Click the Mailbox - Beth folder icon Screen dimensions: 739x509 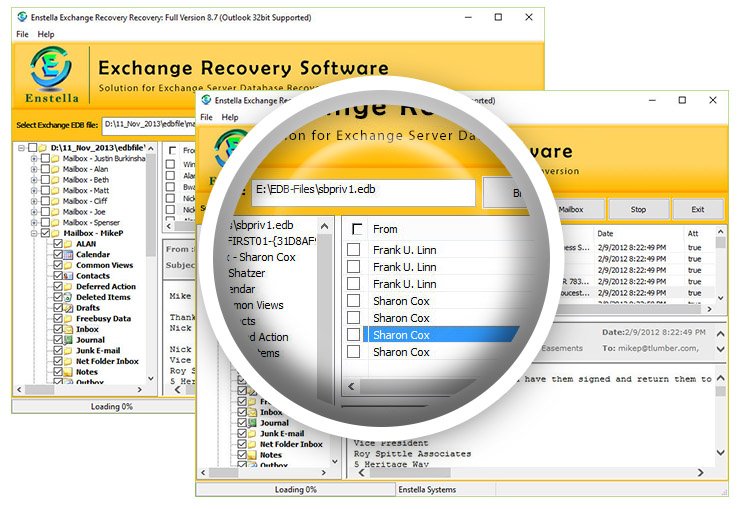55,180
